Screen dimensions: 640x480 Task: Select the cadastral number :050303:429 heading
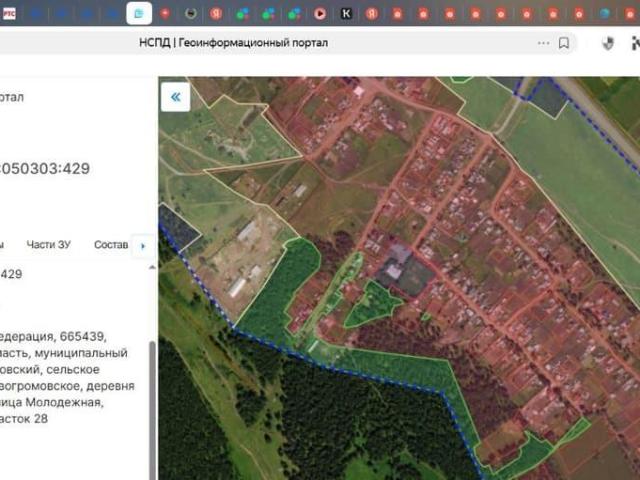point(45,168)
